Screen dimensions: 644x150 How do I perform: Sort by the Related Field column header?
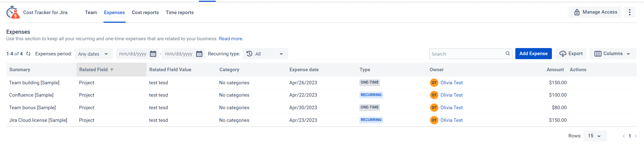coord(111,70)
